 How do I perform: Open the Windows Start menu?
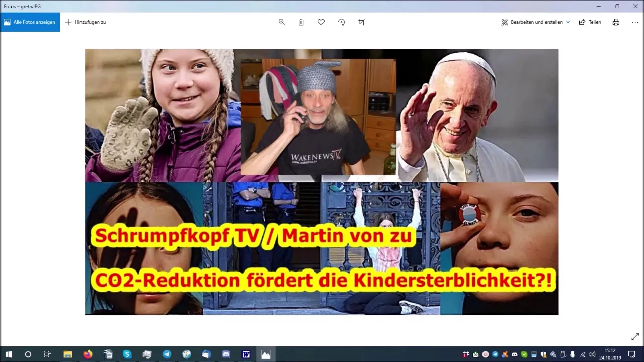(9, 354)
